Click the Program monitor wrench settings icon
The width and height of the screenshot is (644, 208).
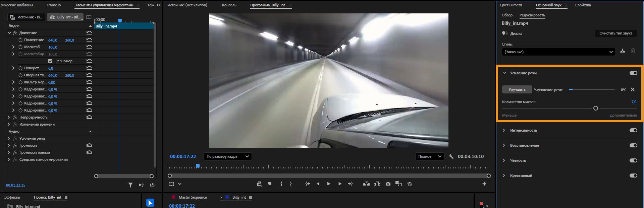pos(451,156)
